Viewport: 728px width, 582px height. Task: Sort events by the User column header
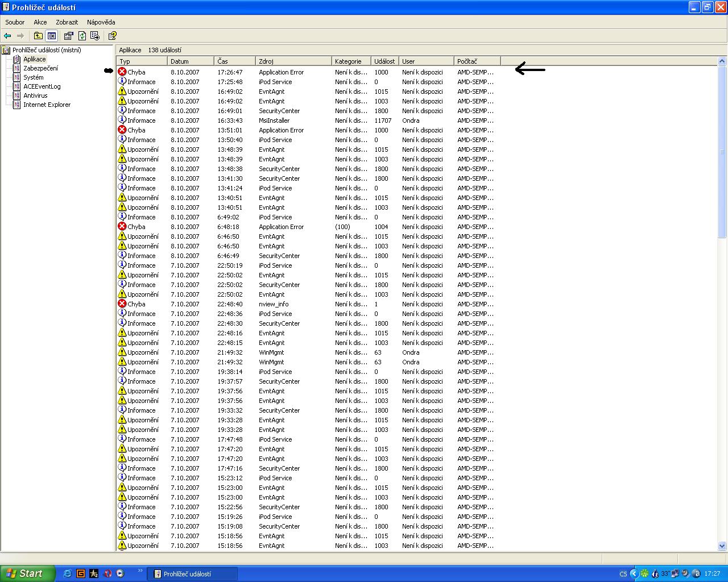[427, 61]
